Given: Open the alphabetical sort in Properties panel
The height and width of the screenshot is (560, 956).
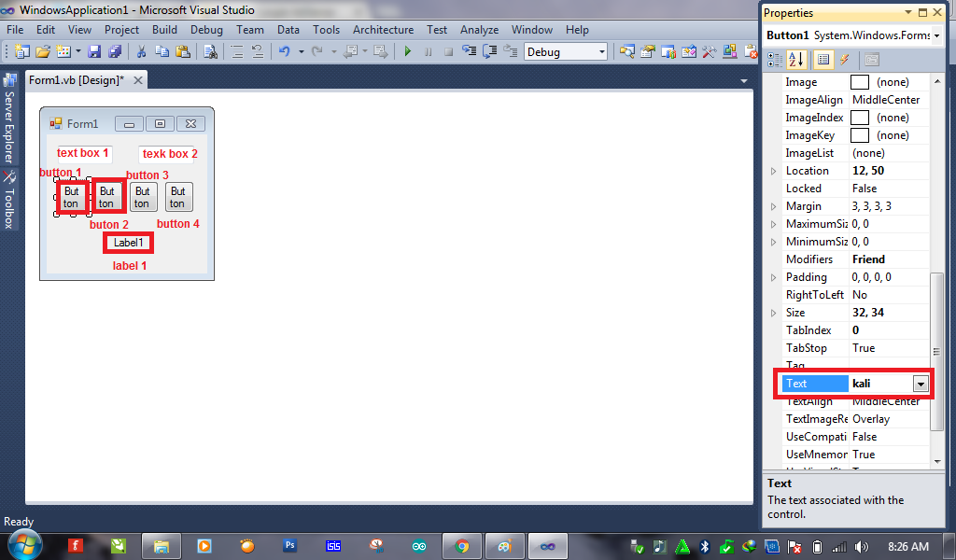Looking at the screenshot, I should tap(795, 59).
